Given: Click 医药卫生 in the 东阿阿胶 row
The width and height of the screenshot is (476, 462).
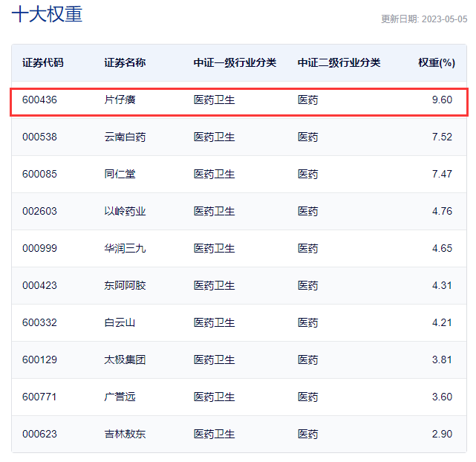Looking at the screenshot, I should 215,285.
